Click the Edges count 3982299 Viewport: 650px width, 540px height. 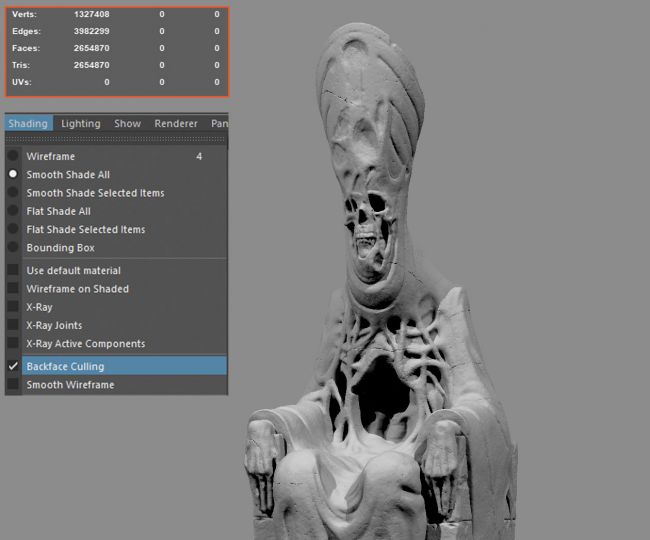coord(92,31)
